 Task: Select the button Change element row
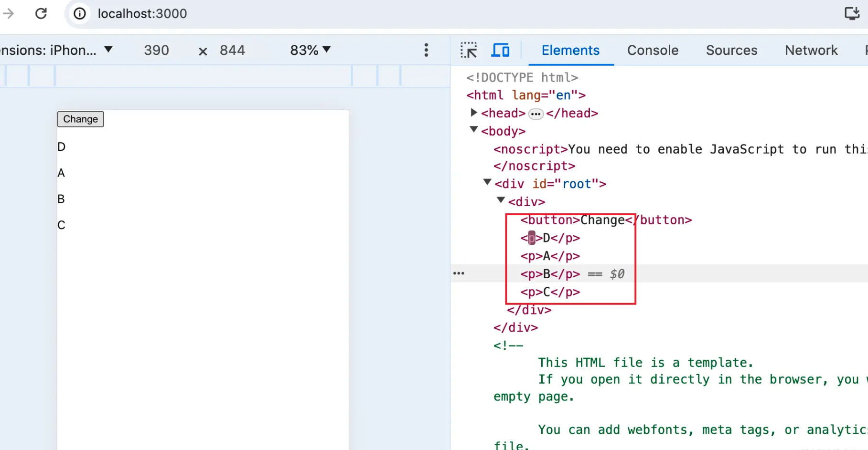click(x=606, y=220)
